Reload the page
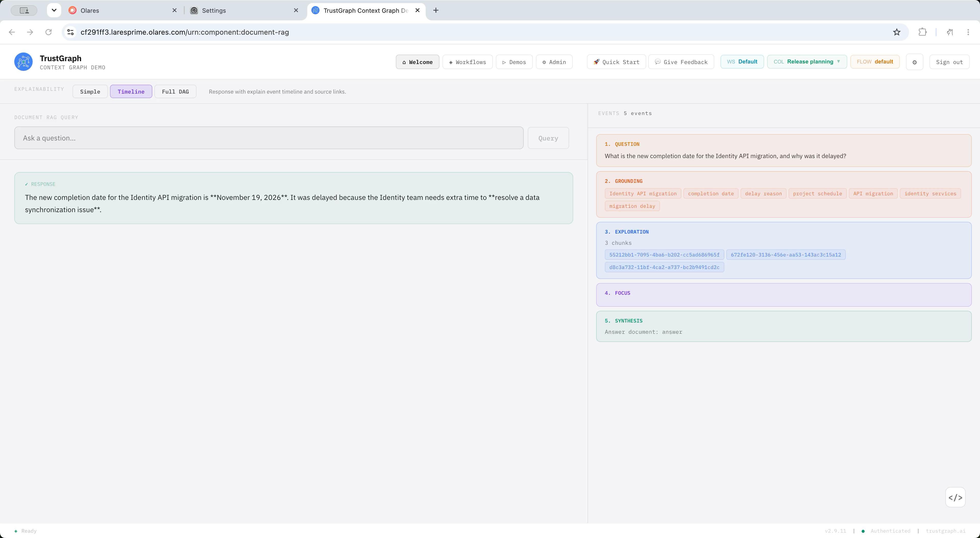The image size is (980, 538). pos(48,32)
